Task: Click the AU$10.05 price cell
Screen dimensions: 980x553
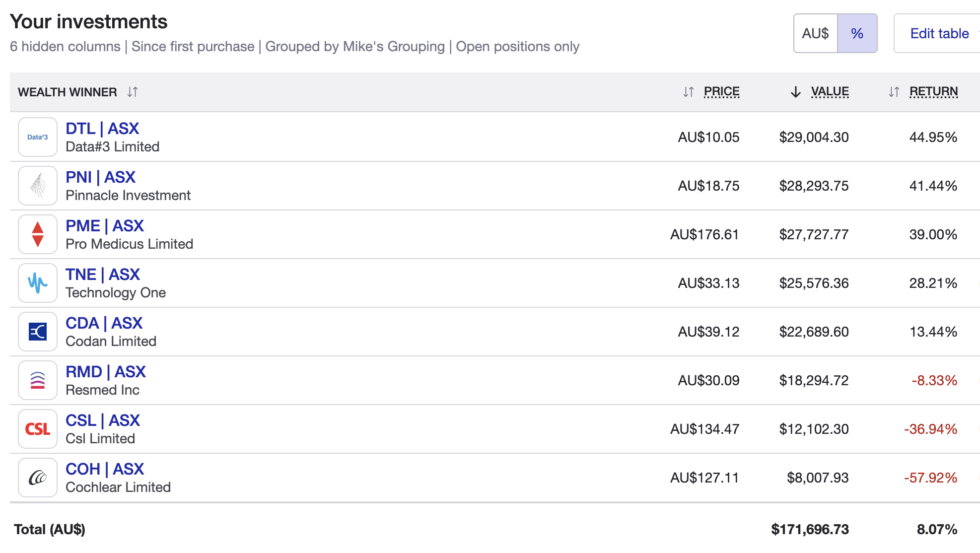Action: [x=709, y=137]
